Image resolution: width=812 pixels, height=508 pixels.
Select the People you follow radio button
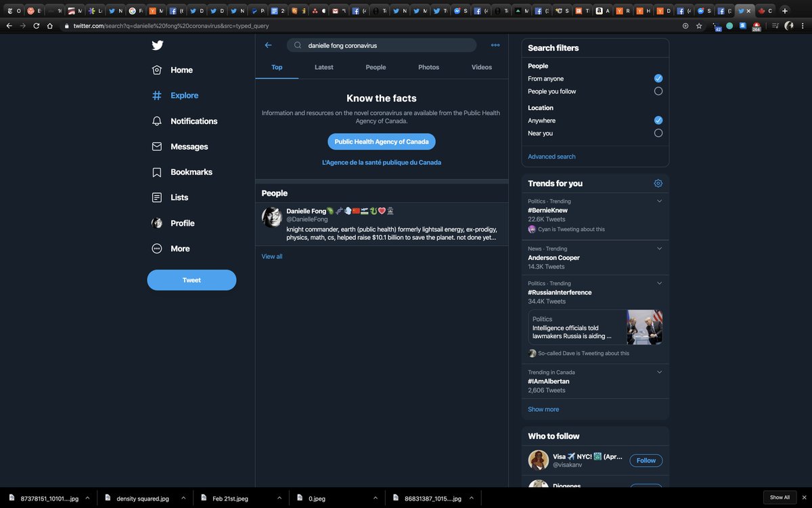click(658, 91)
